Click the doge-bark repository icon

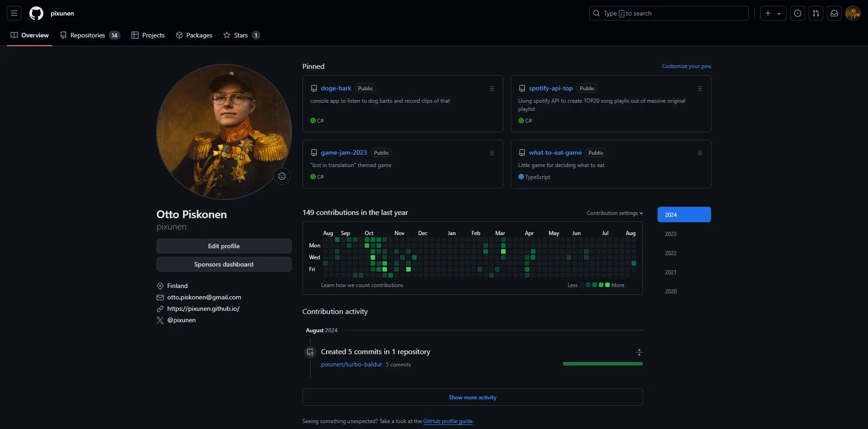click(x=314, y=89)
